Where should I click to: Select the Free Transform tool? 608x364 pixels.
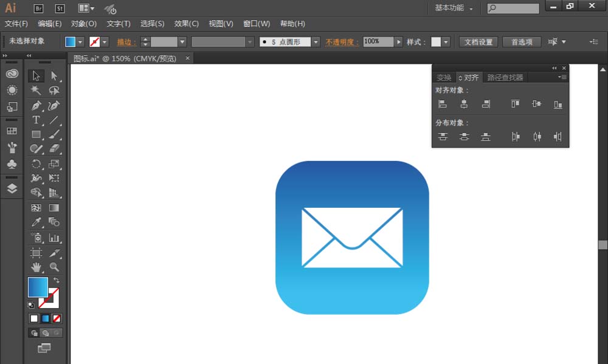click(x=54, y=178)
